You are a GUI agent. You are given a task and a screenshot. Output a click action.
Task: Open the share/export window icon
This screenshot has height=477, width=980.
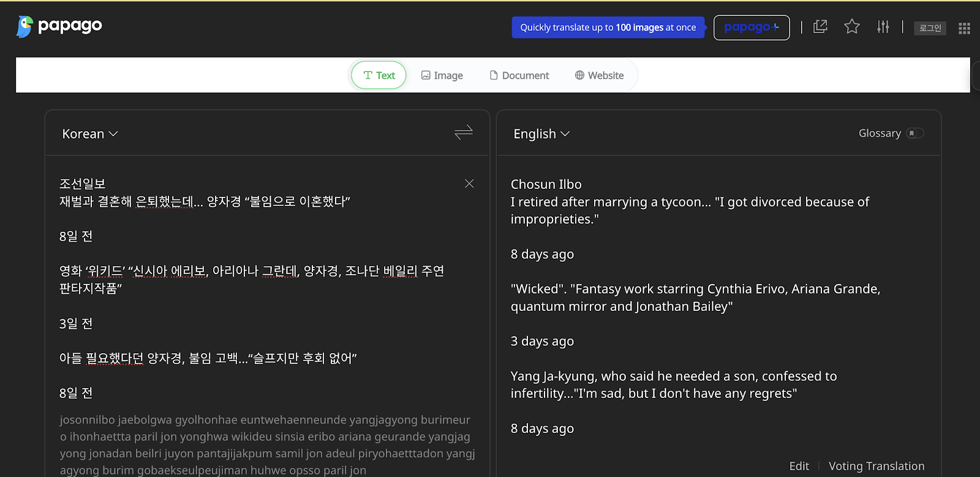point(820,26)
